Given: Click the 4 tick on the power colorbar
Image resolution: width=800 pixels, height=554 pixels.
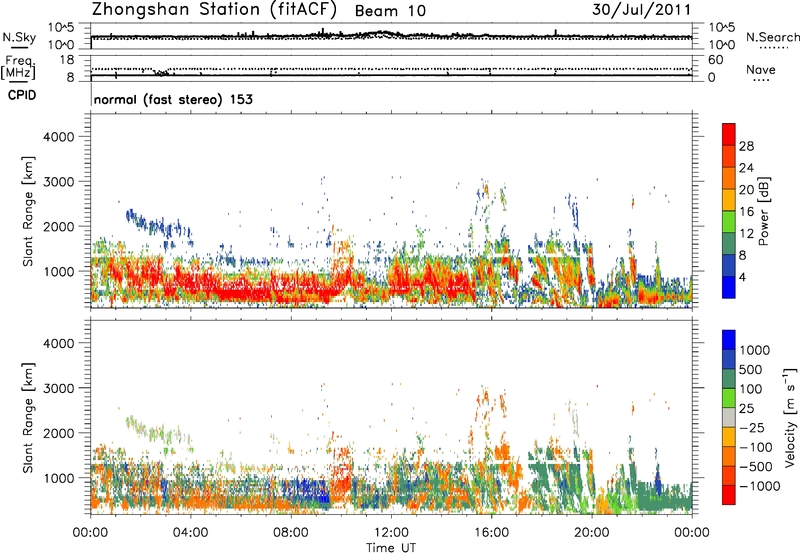Looking at the screenshot, I should [x=742, y=277].
